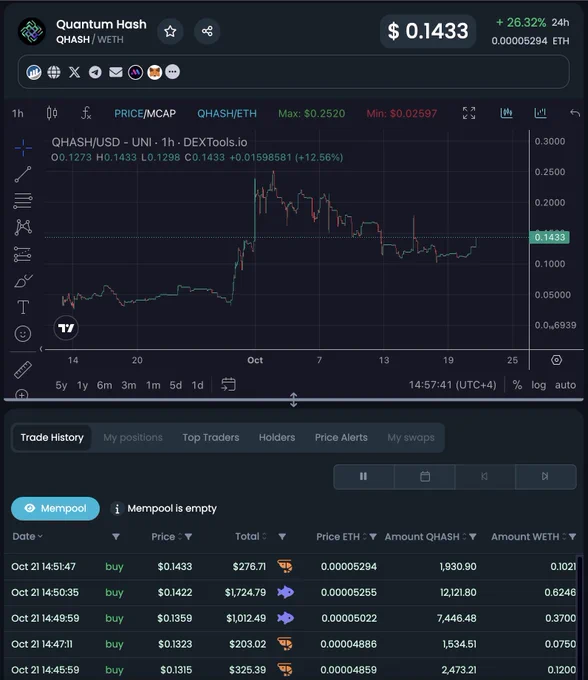
Task: Open the blue chart explorer icon
Action: tap(34, 72)
